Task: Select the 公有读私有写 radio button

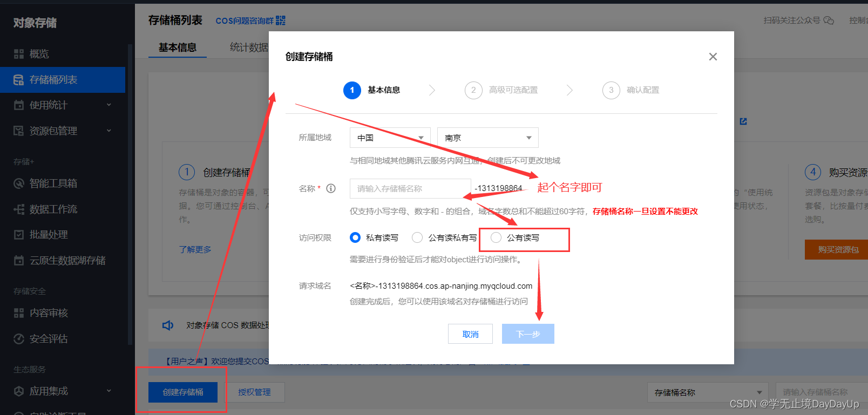Action: 417,237
